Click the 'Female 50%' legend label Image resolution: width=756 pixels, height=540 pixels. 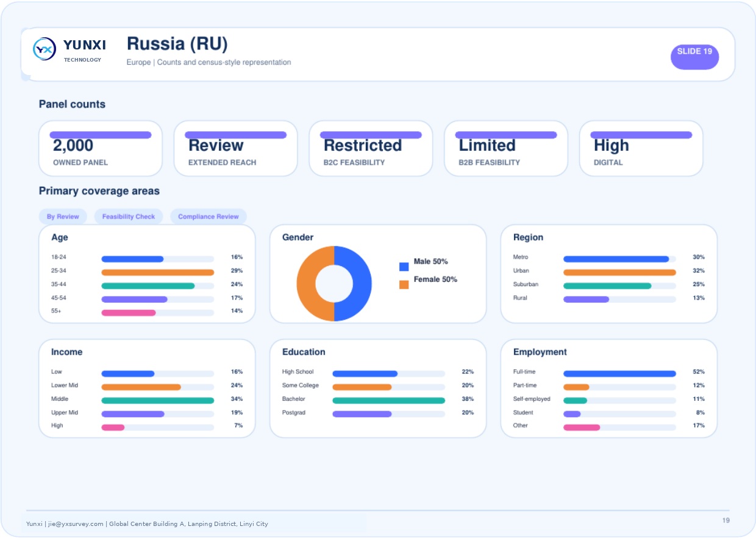(x=435, y=279)
